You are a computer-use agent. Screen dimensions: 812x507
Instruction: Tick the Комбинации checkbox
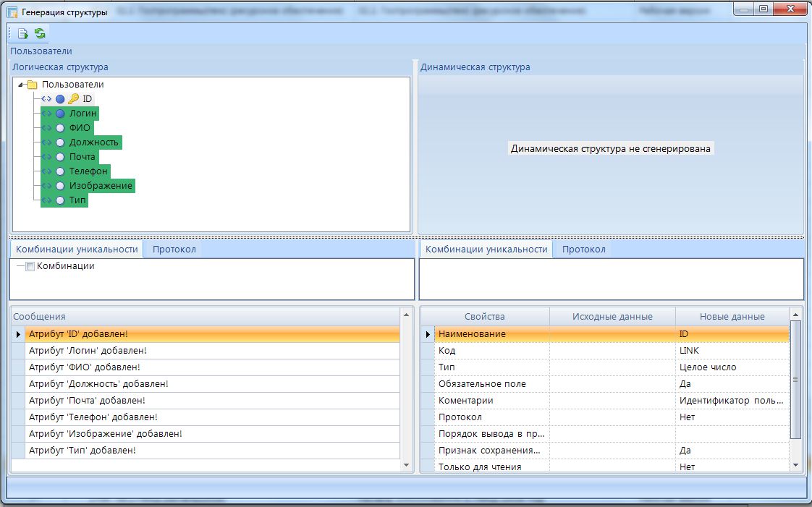click(x=30, y=266)
